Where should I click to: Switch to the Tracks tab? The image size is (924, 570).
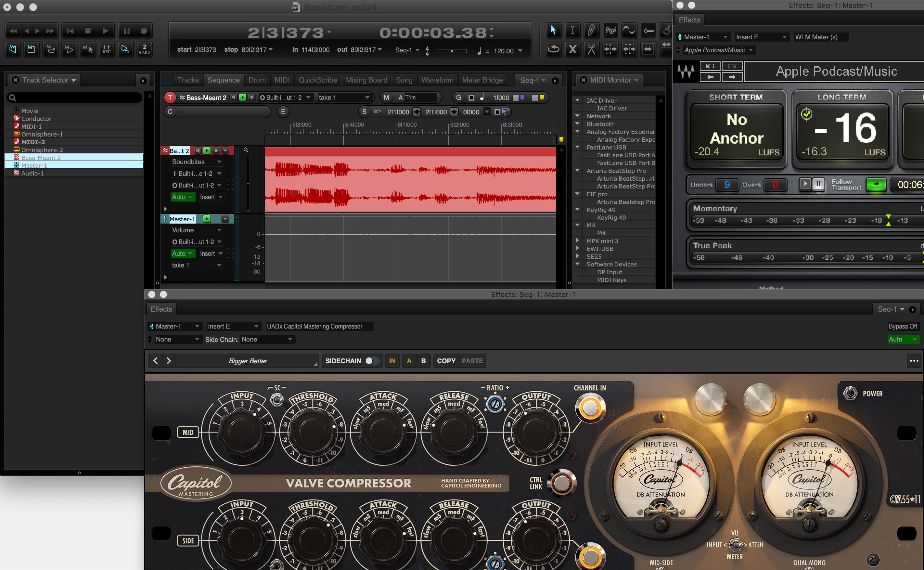click(x=188, y=80)
